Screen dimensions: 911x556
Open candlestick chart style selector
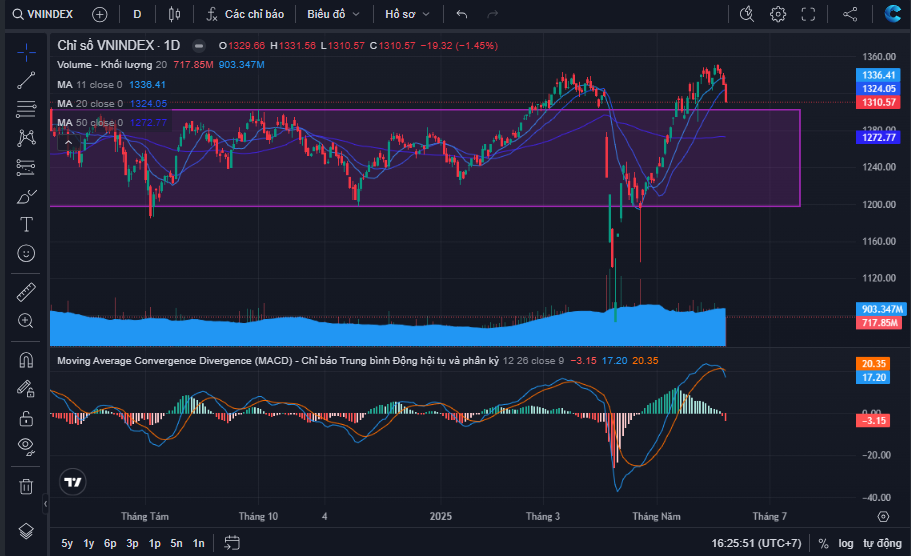pos(174,14)
